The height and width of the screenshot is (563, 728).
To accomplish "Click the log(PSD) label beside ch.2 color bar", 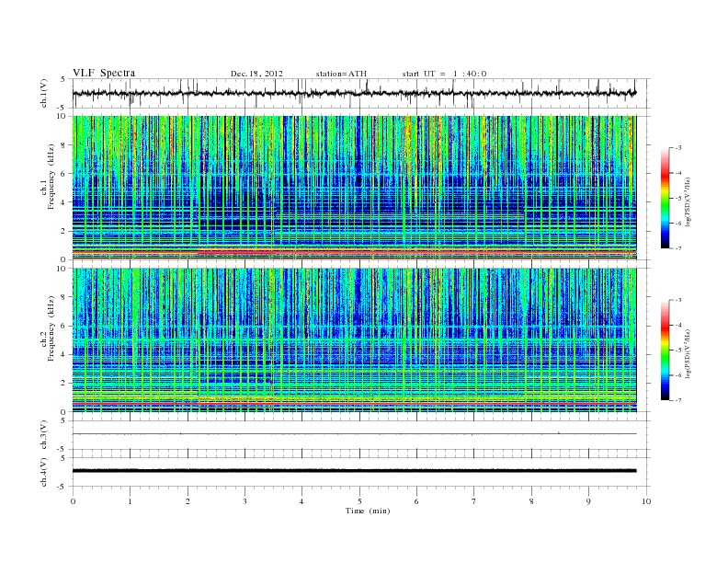I will point(688,353).
